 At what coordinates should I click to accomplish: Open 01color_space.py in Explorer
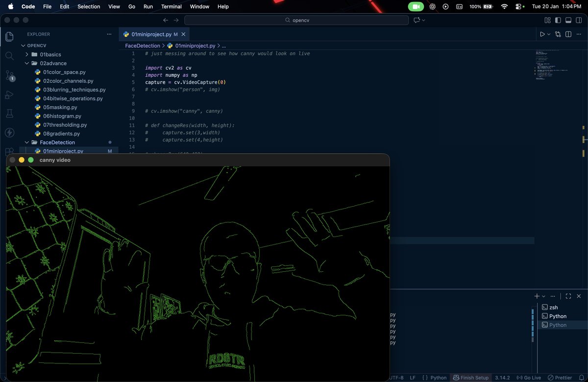pos(64,72)
